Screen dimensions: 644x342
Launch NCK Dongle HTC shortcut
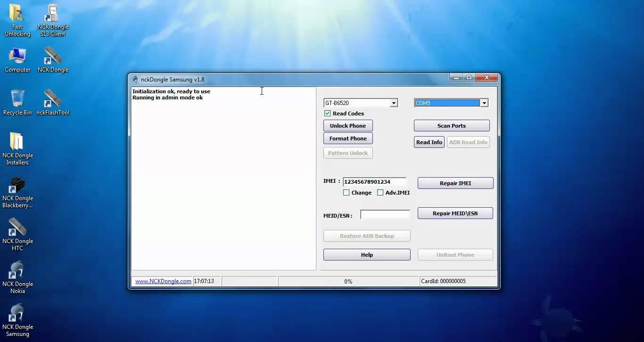coord(17,235)
